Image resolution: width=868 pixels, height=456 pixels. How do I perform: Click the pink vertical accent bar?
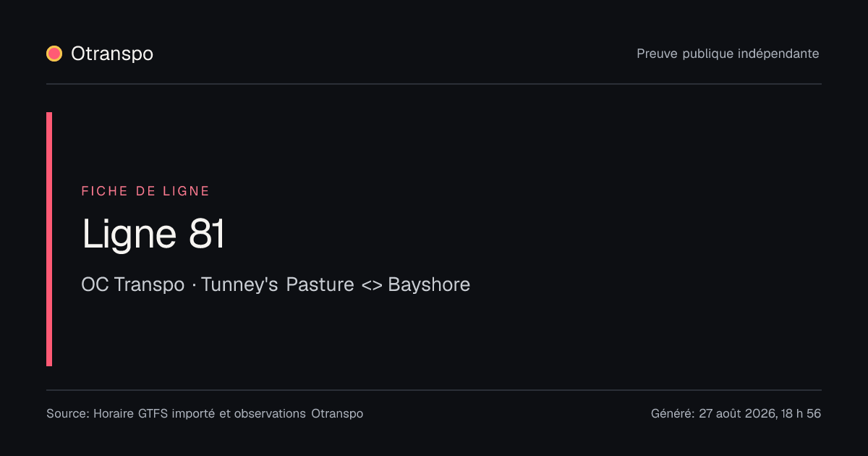[49, 239]
